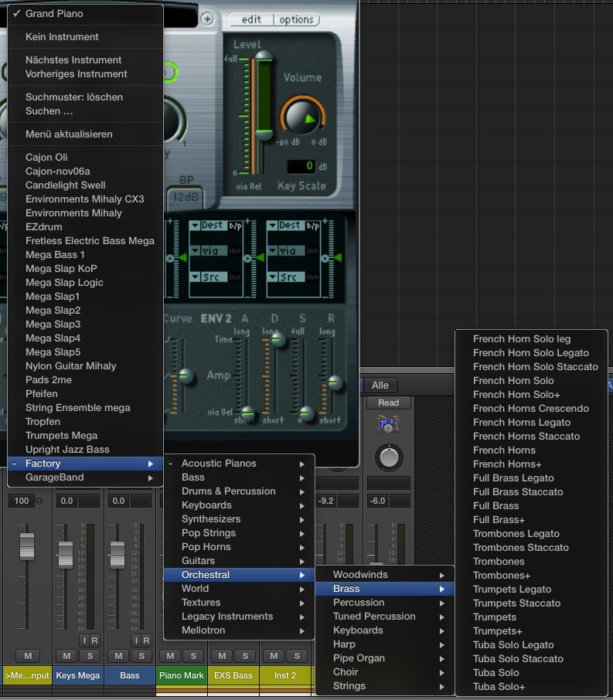
Task: Click the 12dB filter slope button
Action: [185, 197]
